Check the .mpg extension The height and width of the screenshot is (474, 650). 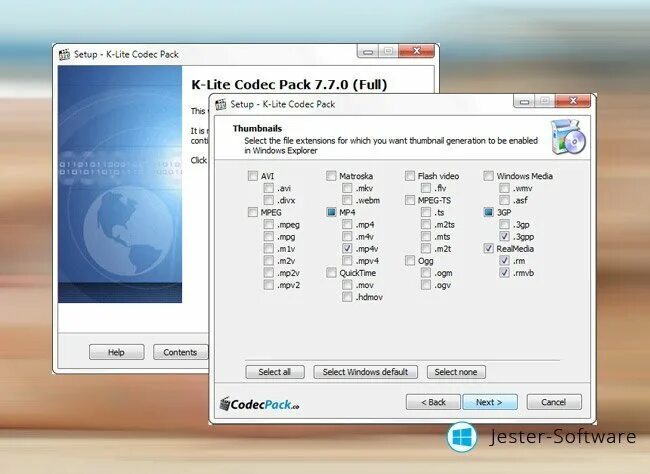click(269, 236)
